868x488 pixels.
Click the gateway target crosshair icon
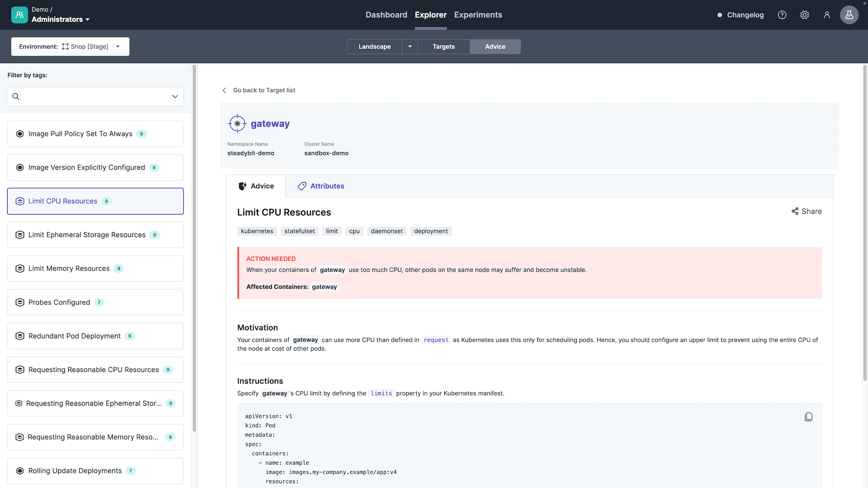(237, 124)
